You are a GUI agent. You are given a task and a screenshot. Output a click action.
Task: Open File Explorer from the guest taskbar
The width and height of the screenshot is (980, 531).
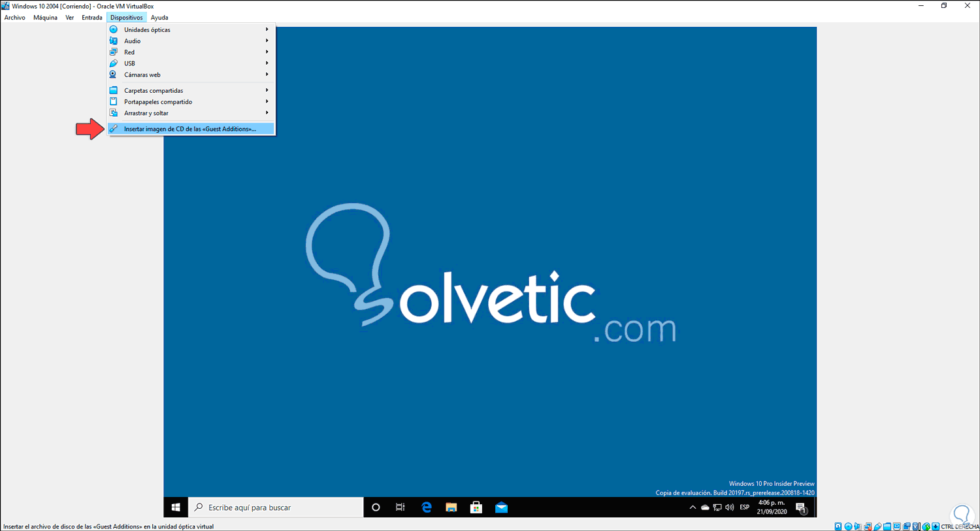(x=451, y=507)
